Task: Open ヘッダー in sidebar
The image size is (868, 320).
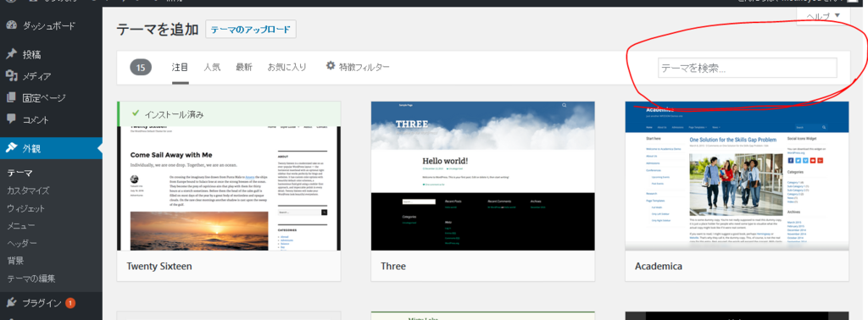Action: pos(21,243)
